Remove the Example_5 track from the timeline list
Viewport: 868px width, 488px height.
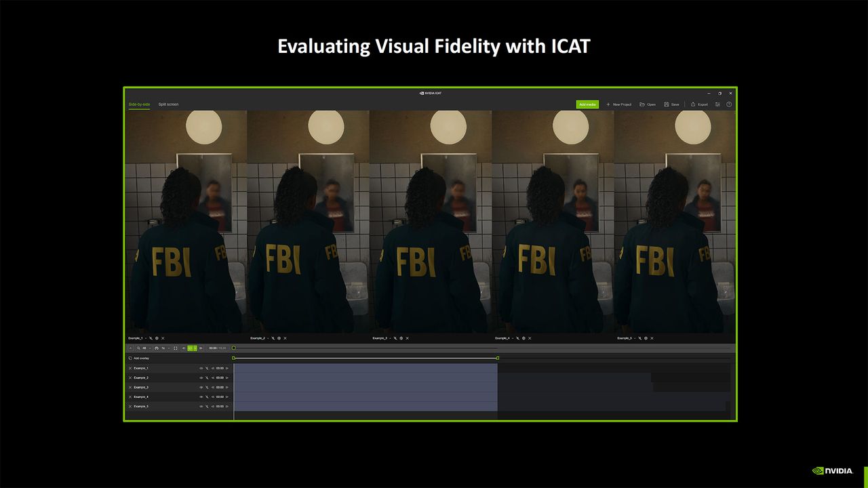pos(130,406)
